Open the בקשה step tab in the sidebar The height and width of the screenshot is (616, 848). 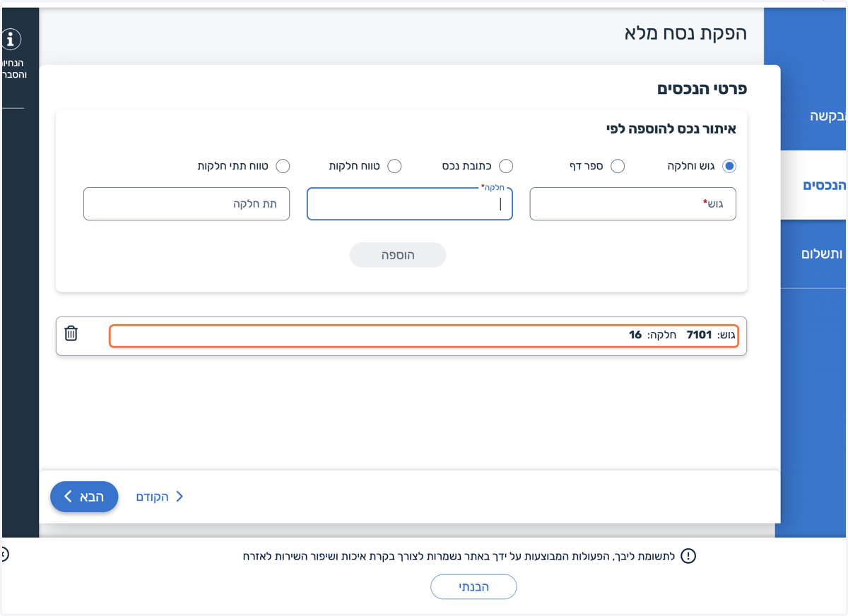[813, 117]
